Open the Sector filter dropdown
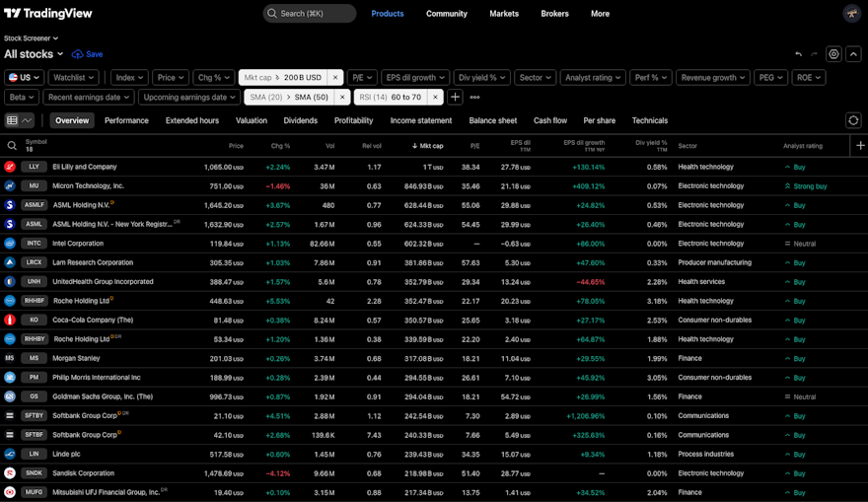 [535, 78]
